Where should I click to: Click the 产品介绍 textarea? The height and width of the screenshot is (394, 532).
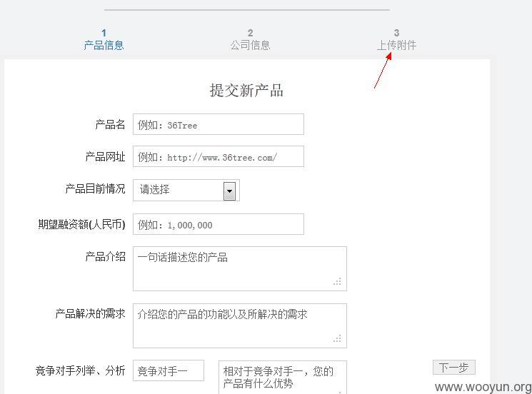(239, 269)
